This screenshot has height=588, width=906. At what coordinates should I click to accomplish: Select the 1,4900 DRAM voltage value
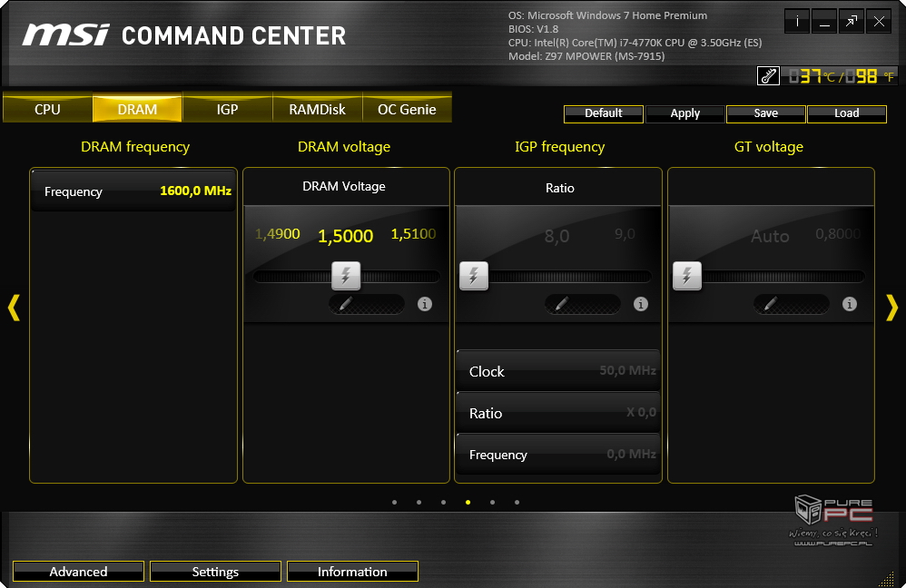point(278,234)
